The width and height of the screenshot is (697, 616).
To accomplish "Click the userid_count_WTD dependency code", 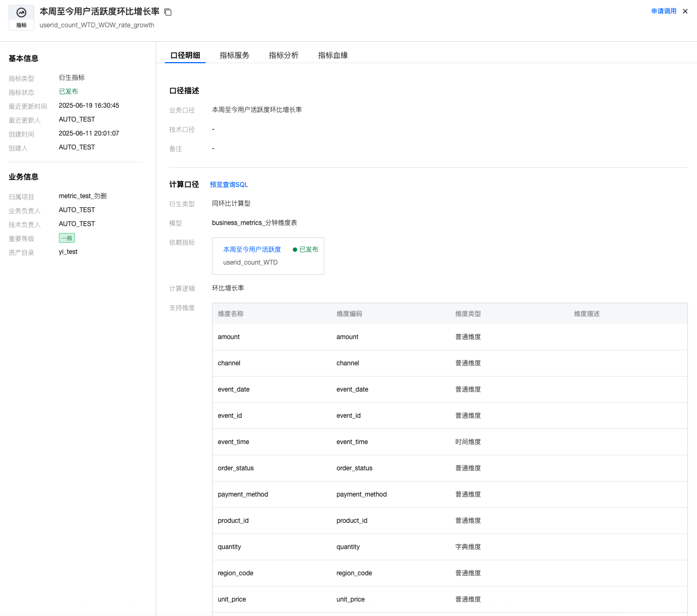I will pos(250,262).
